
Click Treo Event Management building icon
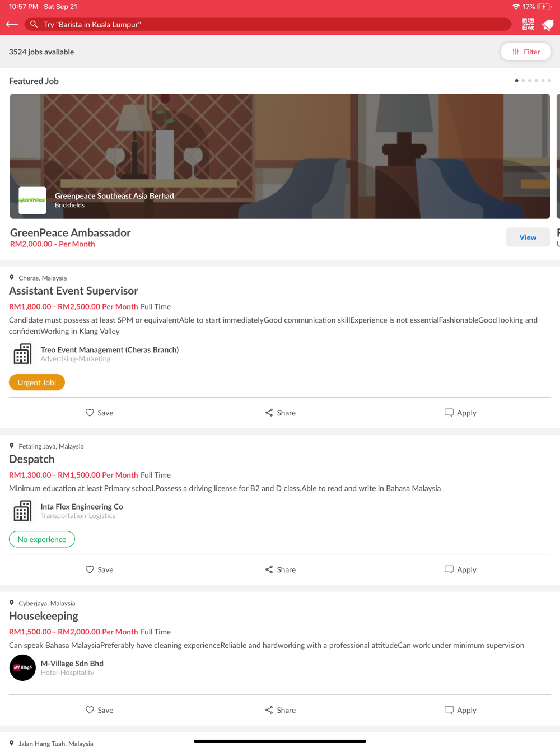[x=22, y=354]
